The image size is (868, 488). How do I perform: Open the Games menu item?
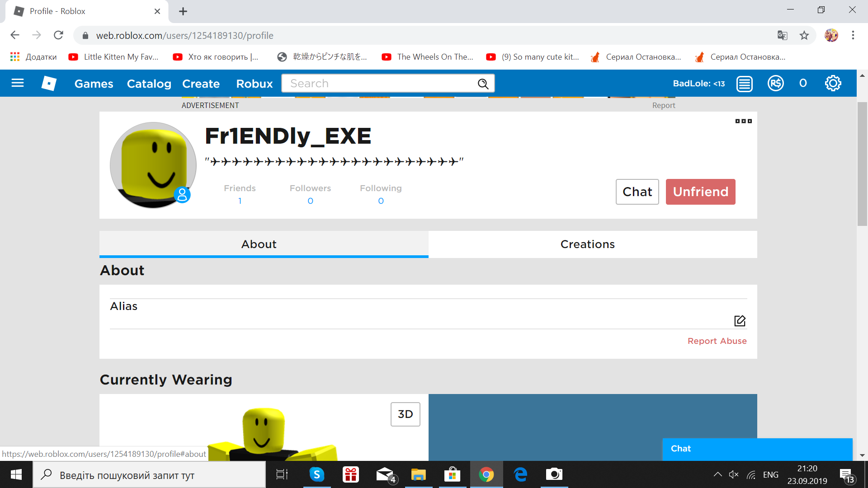tap(94, 84)
